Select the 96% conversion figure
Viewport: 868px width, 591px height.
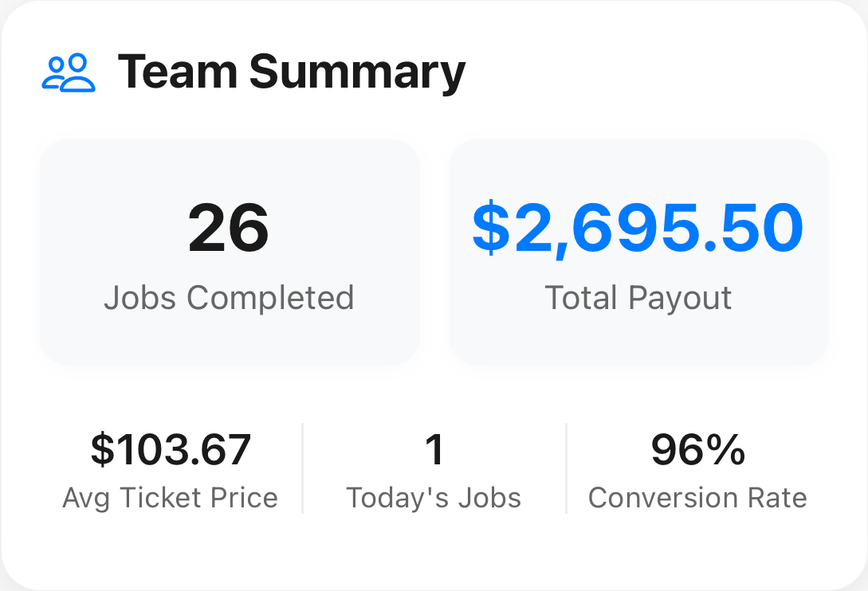[x=697, y=450]
